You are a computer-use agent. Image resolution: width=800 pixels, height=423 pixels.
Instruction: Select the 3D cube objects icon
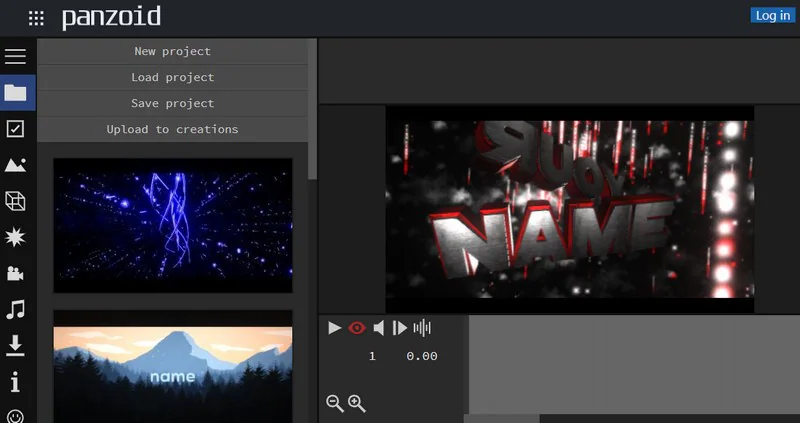click(x=15, y=201)
